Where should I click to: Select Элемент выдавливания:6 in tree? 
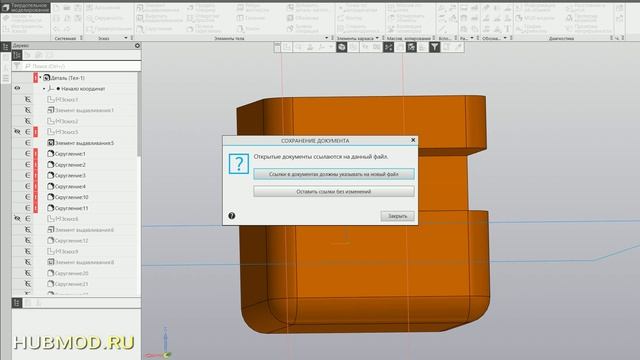click(x=80, y=230)
